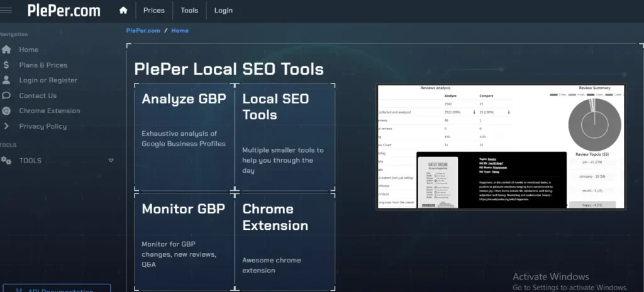Follow the PlePer.com breadcrumb link
This screenshot has height=292, width=644.
(143, 30)
